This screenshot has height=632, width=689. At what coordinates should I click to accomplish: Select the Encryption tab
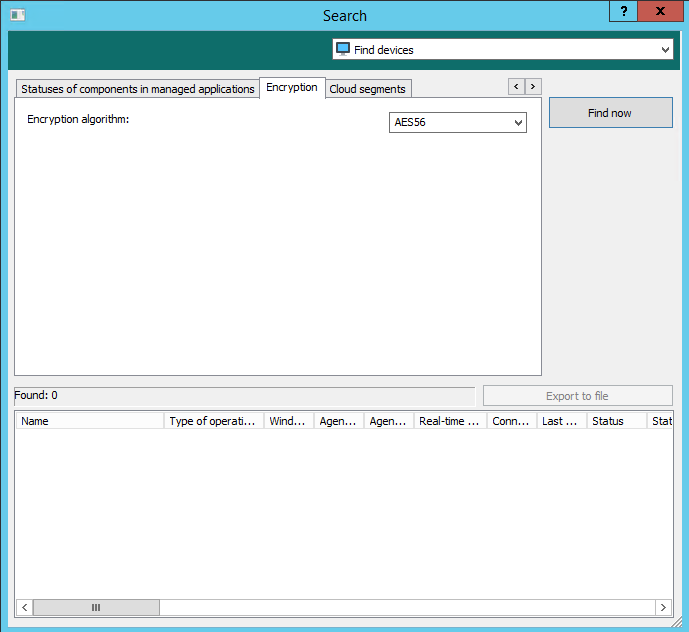(x=292, y=88)
